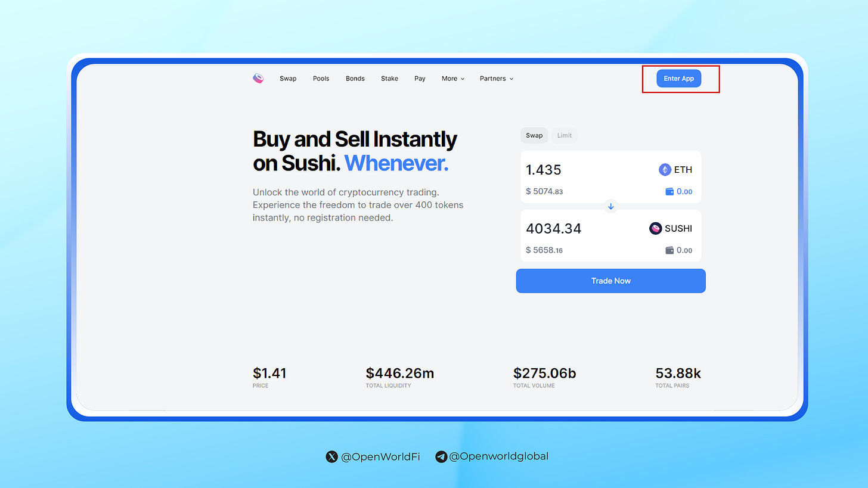Click the Enter App button
The width and height of the screenshot is (868, 488).
pos(679,79)
